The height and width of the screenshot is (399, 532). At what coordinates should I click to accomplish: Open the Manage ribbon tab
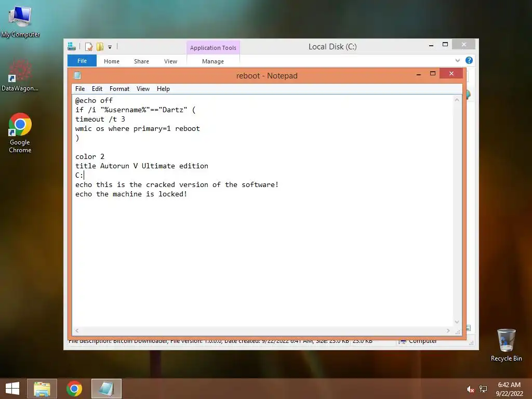(212, 61)
